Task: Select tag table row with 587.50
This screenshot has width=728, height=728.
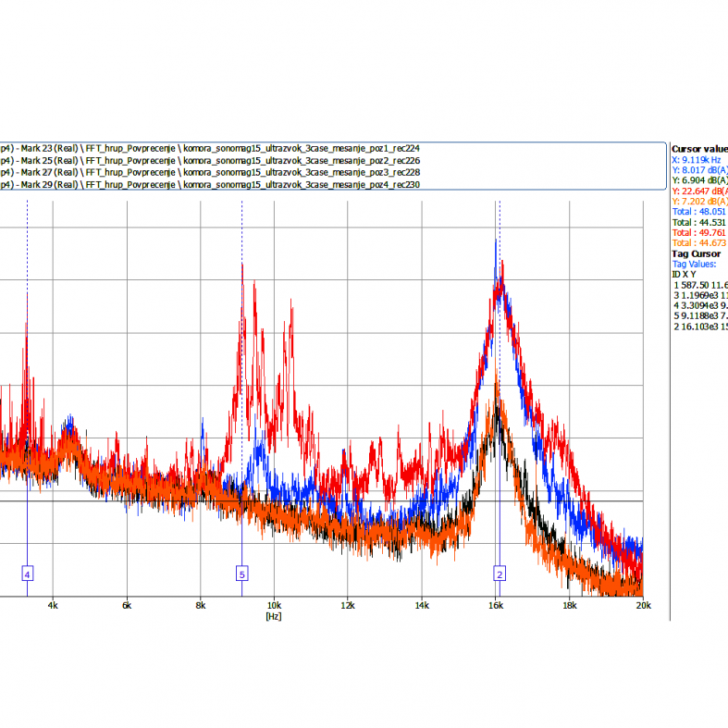Action: pyautogui.click(x=700, y=285)
